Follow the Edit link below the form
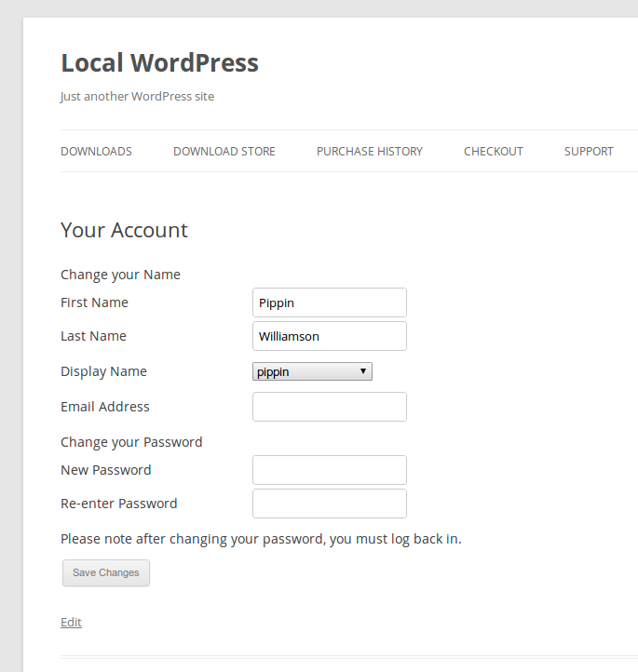This screenshot has height=672, width=638. 71,622
